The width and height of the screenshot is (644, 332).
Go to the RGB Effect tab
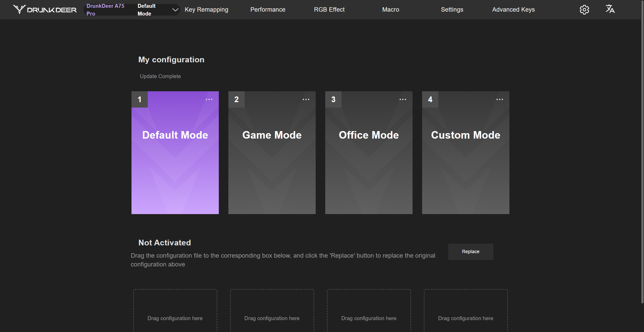click(329, 10)
